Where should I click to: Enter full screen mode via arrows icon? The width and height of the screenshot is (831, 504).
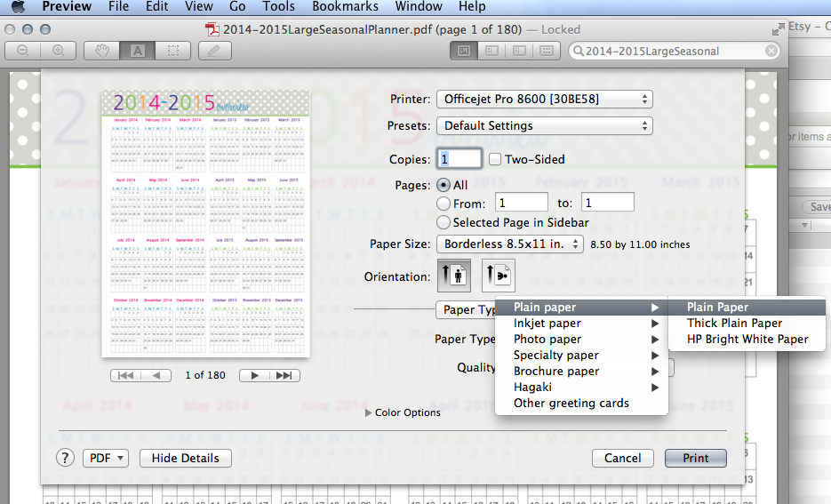[778, 29]
